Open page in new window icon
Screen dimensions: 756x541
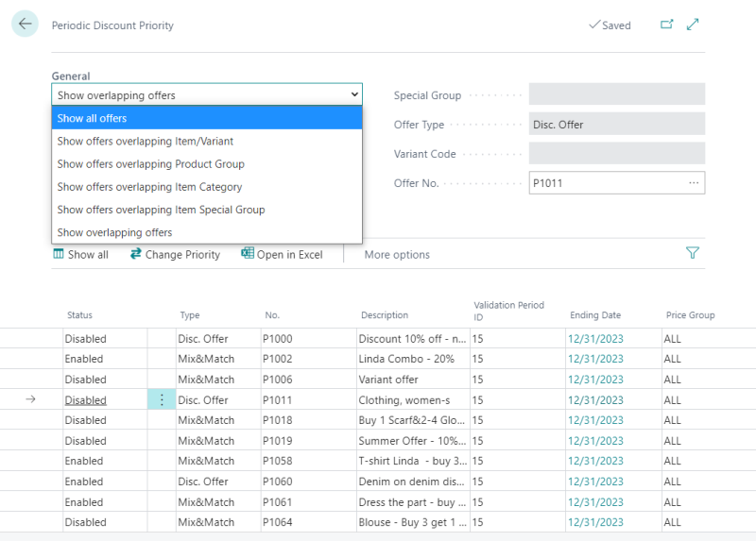point(666,25)
